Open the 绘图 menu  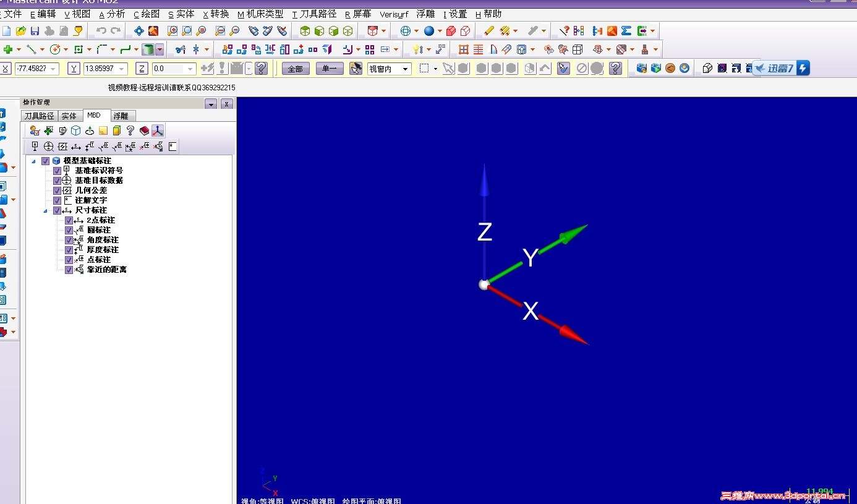click(147, 14)
